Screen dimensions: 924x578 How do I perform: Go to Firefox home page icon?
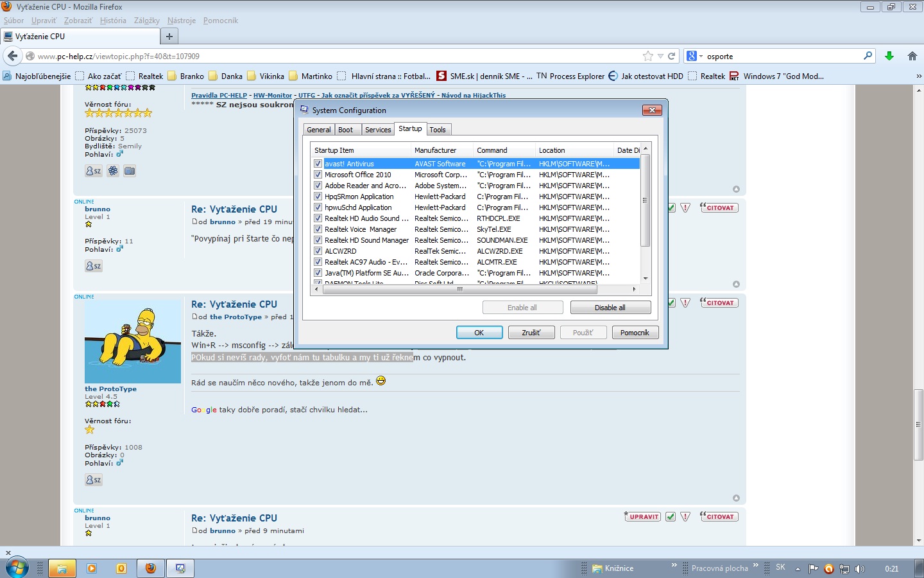[x=912, y=56]
